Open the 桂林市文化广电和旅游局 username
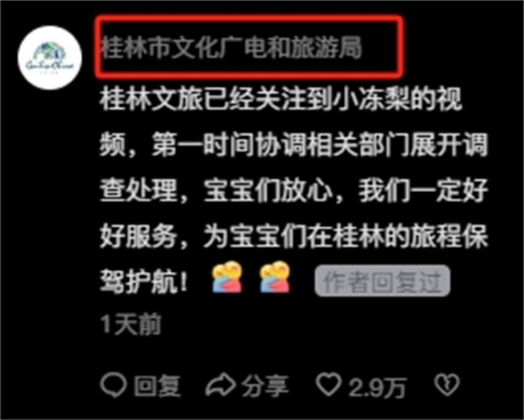Screen dimensions: 524x420 (231, 48)
